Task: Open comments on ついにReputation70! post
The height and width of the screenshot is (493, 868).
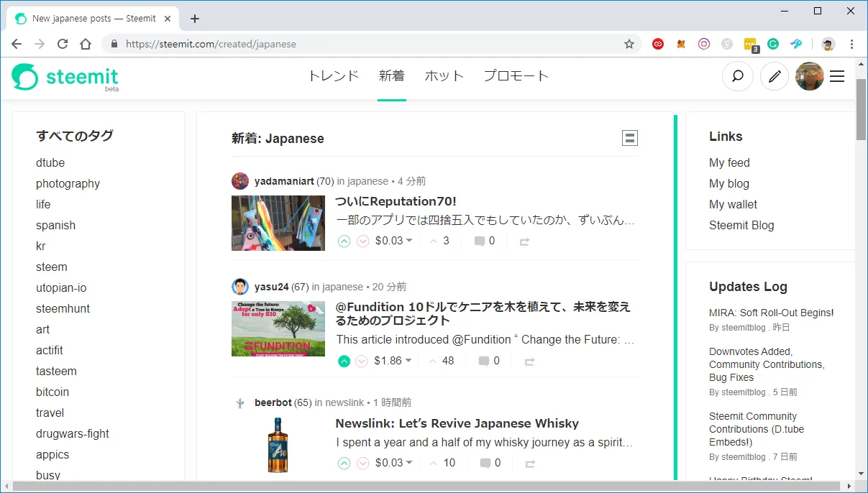Action: [x=485, y=241]
